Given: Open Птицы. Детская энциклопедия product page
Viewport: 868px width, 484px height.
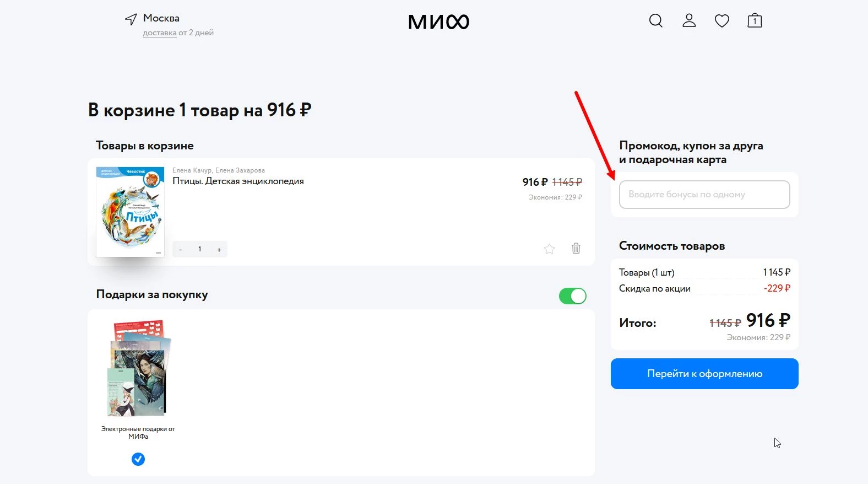Looking at the screenshot, I should pyautogui.click(x=238, y=181).
